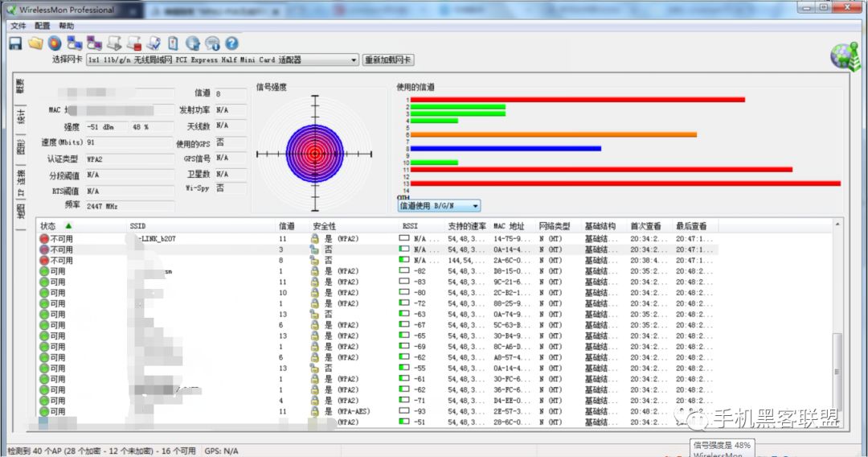Click the 强度 field showing -51 dBm
This screenshot has height=457, width=868.
106,127
